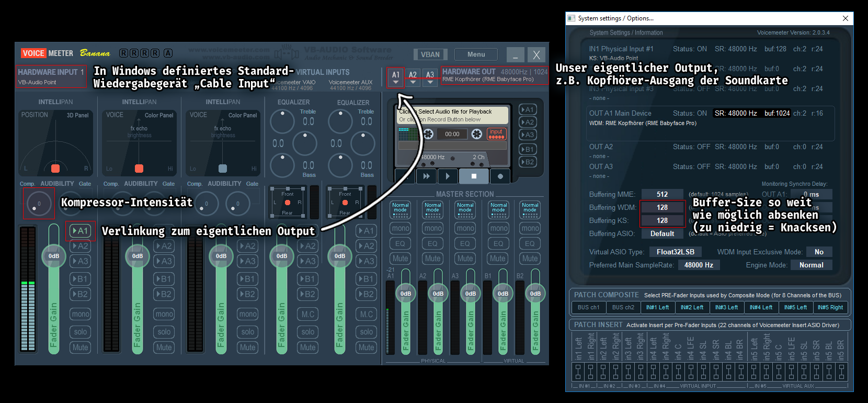The height and width of the screenshot is (403, 868).
Task: Check the in1 Left patch insert box
Action: 578,372
